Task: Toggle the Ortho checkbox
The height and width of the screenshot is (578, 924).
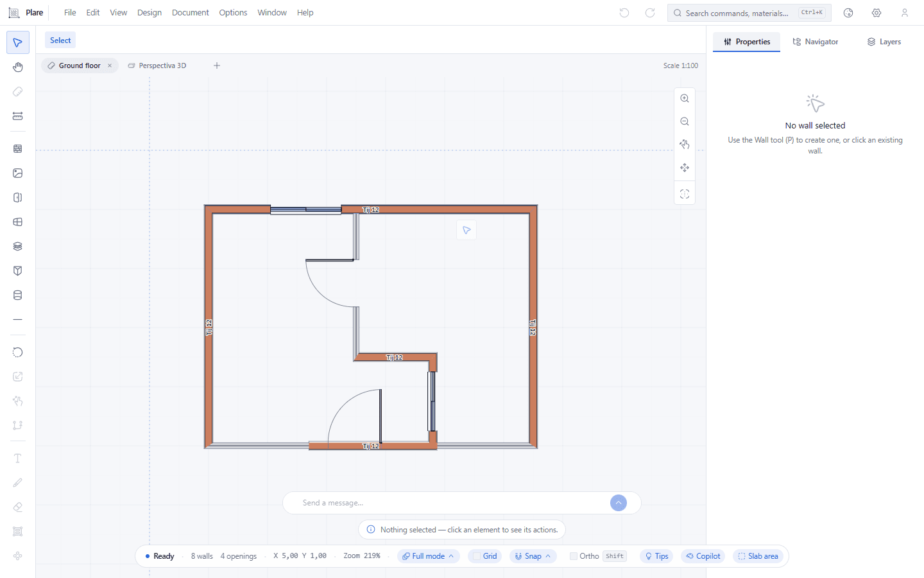Action: [x=574, y=556]
